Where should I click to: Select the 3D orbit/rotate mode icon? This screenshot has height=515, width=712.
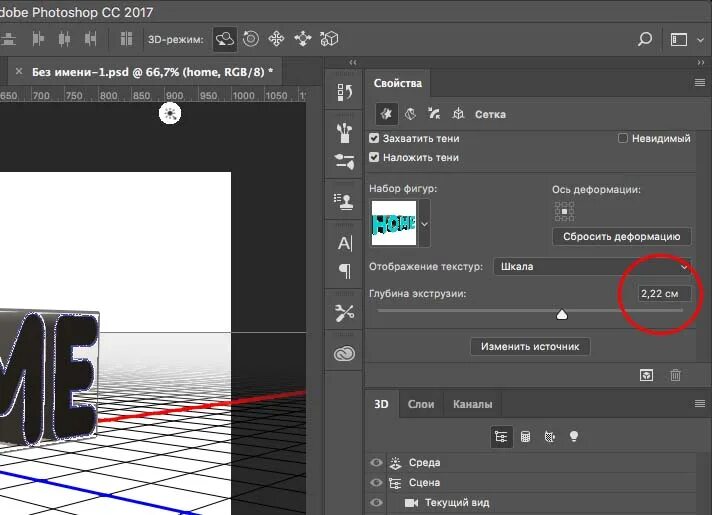[225, 39]
